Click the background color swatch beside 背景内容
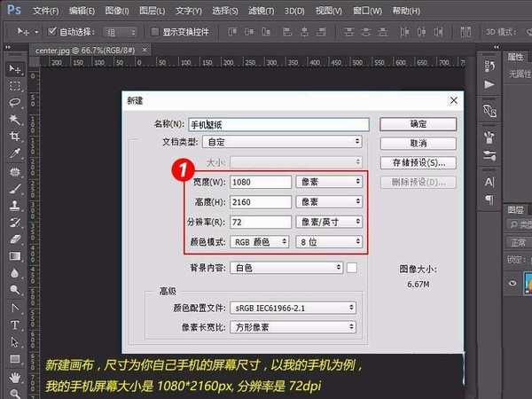The height and width of the screenshot is (399, 532). click(x=352, y=267)
